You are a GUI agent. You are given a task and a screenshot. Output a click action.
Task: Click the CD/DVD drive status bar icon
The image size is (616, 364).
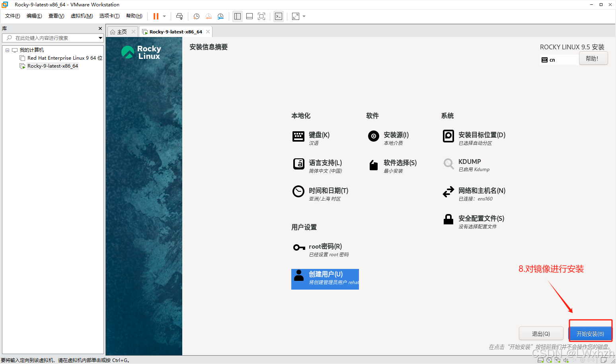[x=549, y=360]
